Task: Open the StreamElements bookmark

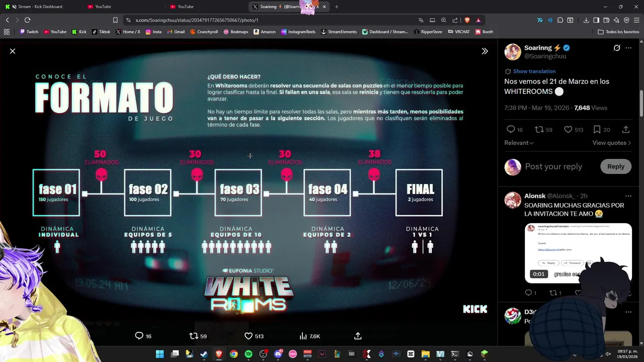Action: point(339,32)
